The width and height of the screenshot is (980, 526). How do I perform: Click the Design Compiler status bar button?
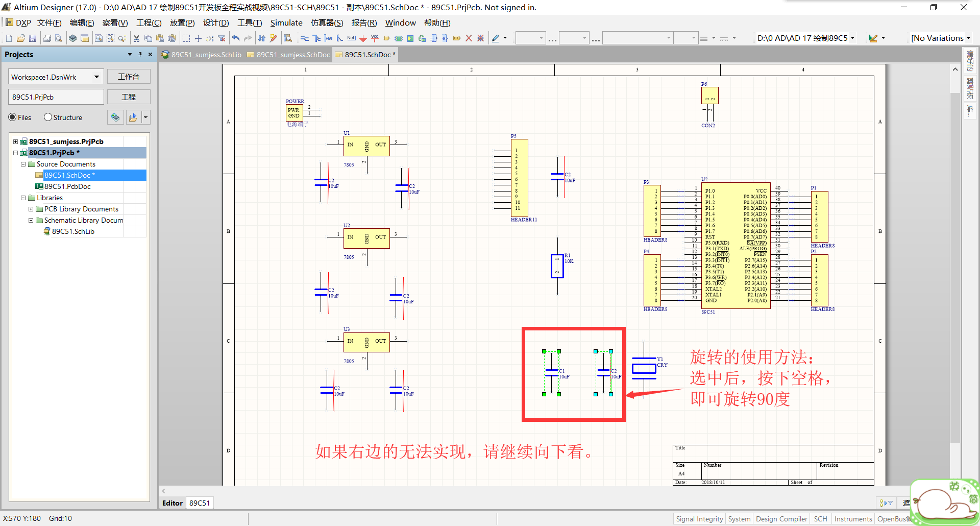[x=781, y=519]
